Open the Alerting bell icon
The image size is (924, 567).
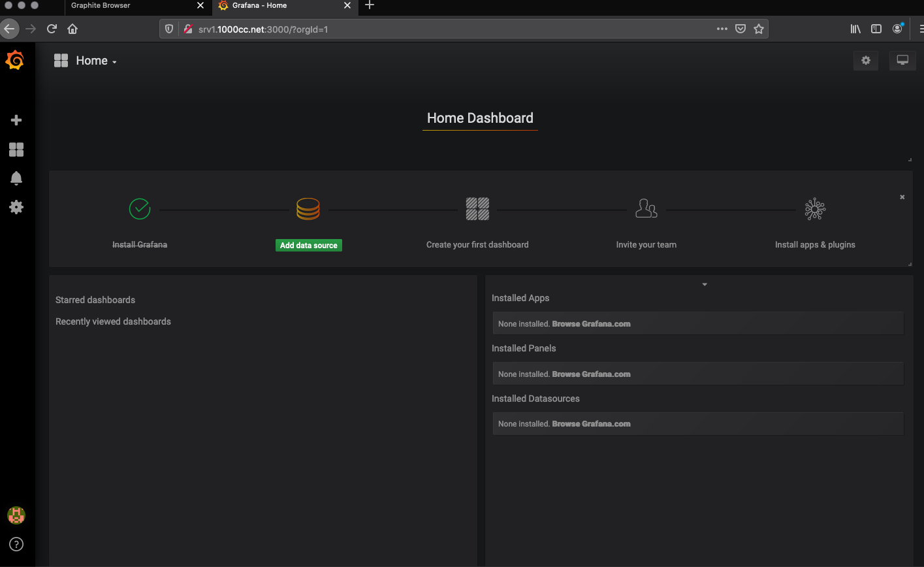(x=16, y=178)
